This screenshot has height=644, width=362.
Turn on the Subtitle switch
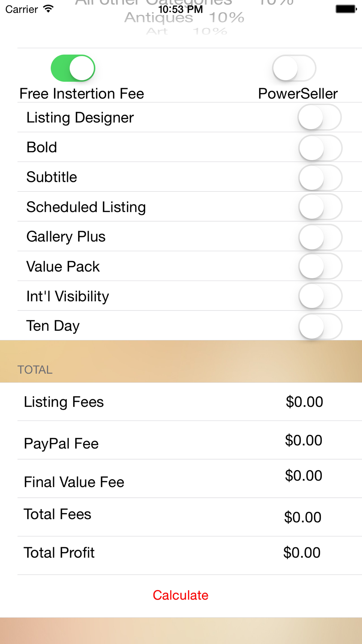tap(320, 177)
